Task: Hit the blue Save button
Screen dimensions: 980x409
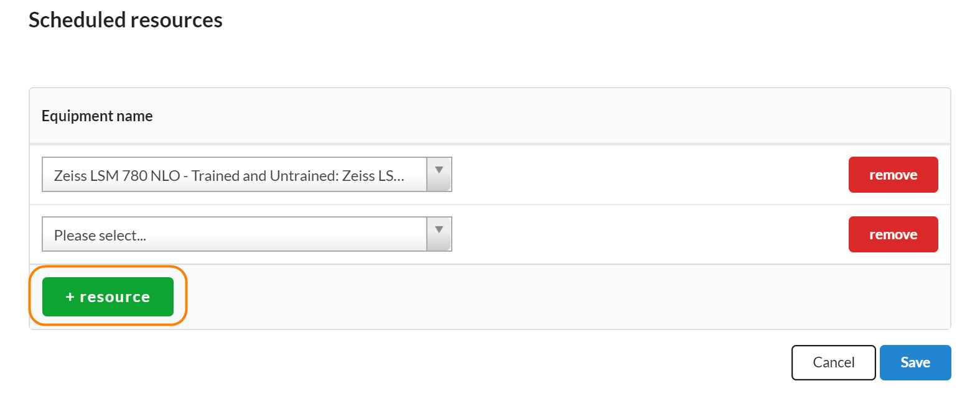Action: tap(915, 362)
